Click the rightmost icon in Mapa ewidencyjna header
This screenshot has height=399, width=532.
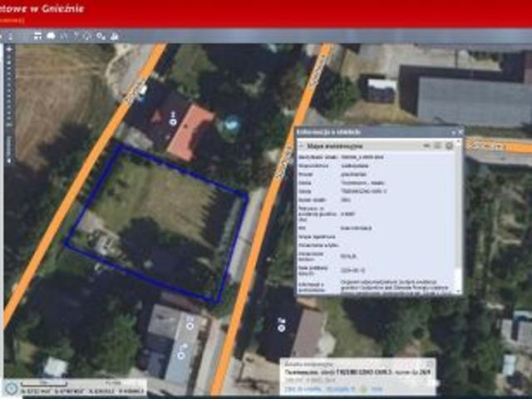click(449, 145)
